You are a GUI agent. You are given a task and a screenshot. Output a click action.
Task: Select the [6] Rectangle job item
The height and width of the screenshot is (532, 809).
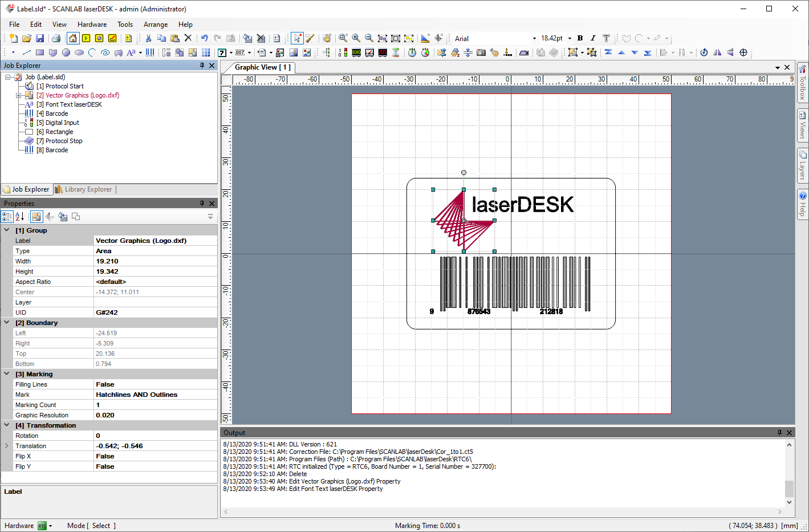[55, 132]
